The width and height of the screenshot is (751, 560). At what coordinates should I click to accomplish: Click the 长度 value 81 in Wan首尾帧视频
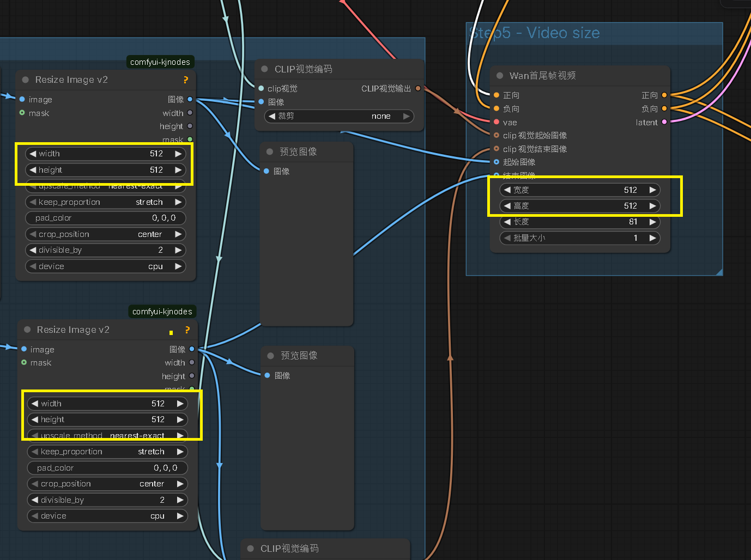point(633,222)
